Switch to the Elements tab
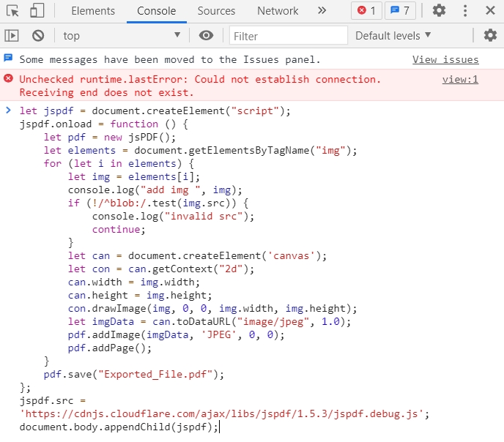The image size is (504, 442). 93,11
